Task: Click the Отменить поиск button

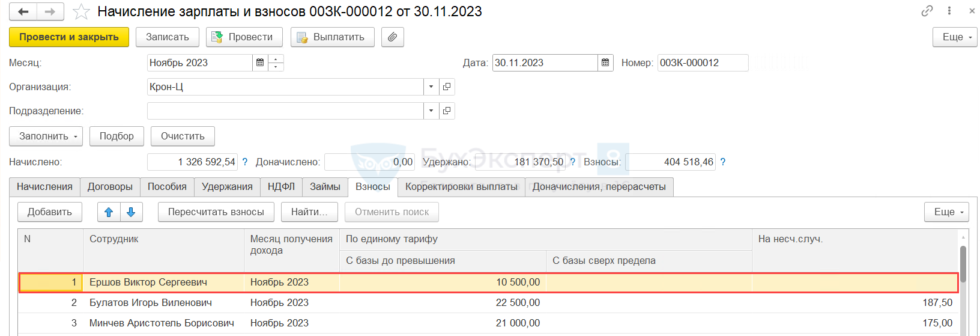Action: click(392, 212)
